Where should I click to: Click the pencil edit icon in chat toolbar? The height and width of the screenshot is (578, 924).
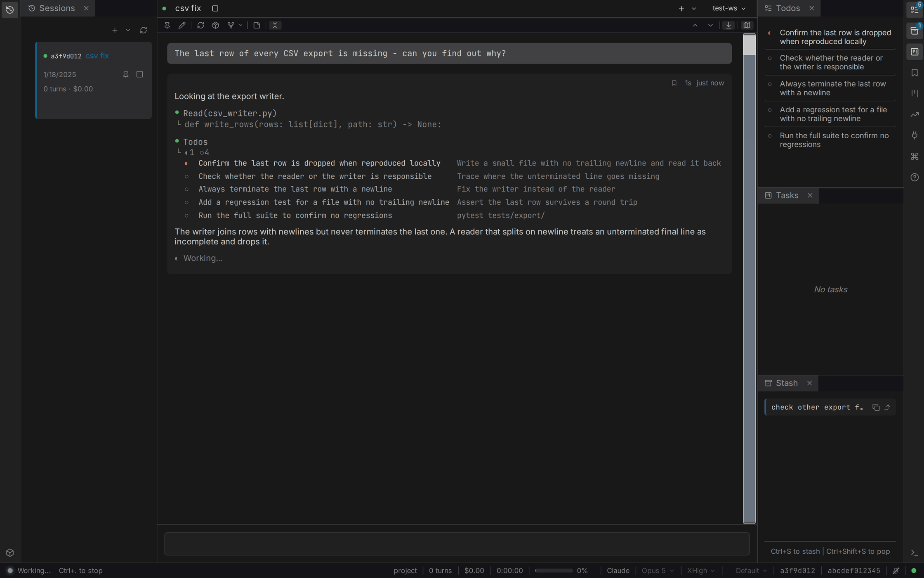[x=182, y=25]
